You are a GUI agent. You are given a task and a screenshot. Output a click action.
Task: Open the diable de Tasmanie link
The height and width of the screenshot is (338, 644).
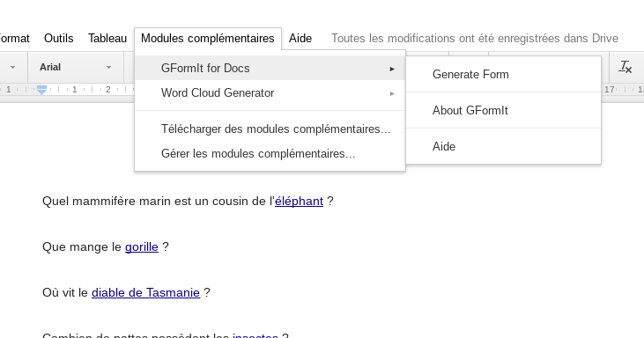[146, 292]
